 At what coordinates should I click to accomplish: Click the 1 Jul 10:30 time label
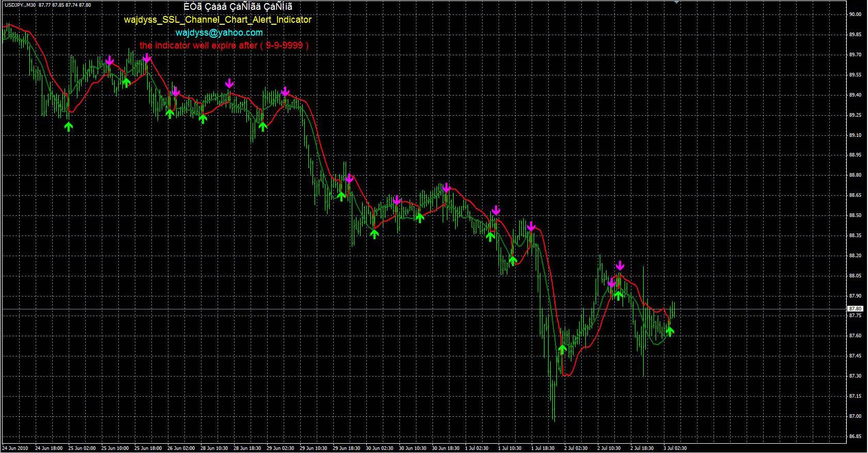[x=510, y=448]
